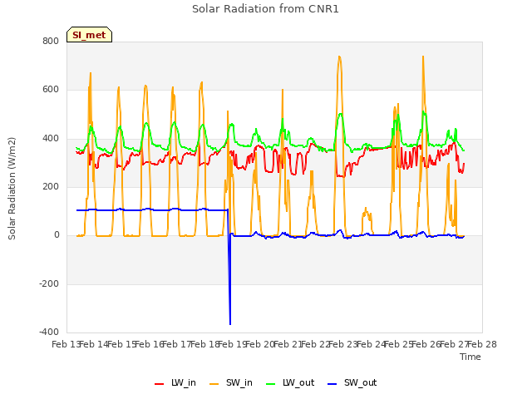Viewport: 532px width, 399px height.
Task: Click the -200 y-axis tick label
Action: (x=49, y=283)
